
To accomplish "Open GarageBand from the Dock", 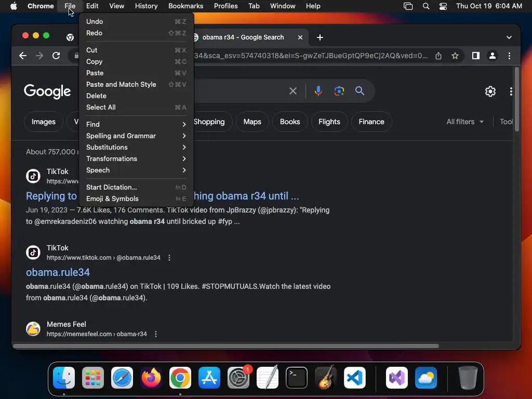I will tap(326, 378).
